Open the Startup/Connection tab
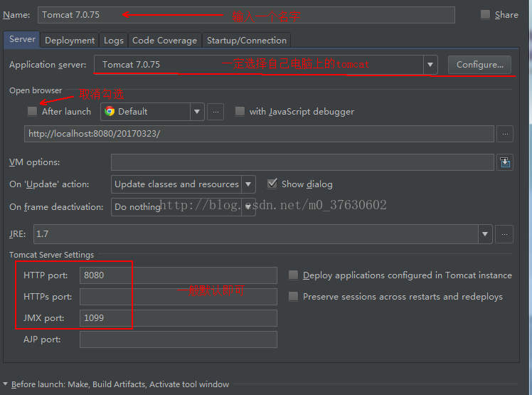Image resolution: width=532 pixels, height=395 pixels. point(246,41)
